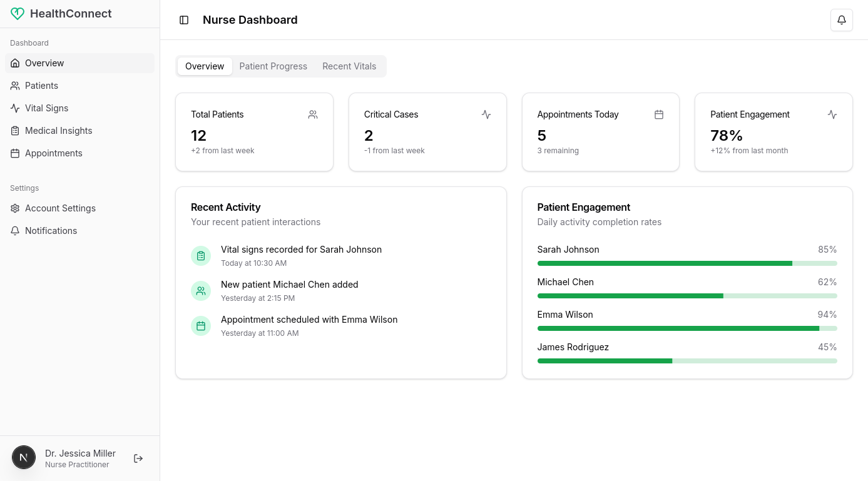Switch to the Patient Progress tab
Viewport: 868px width, 481px height.
273,66
